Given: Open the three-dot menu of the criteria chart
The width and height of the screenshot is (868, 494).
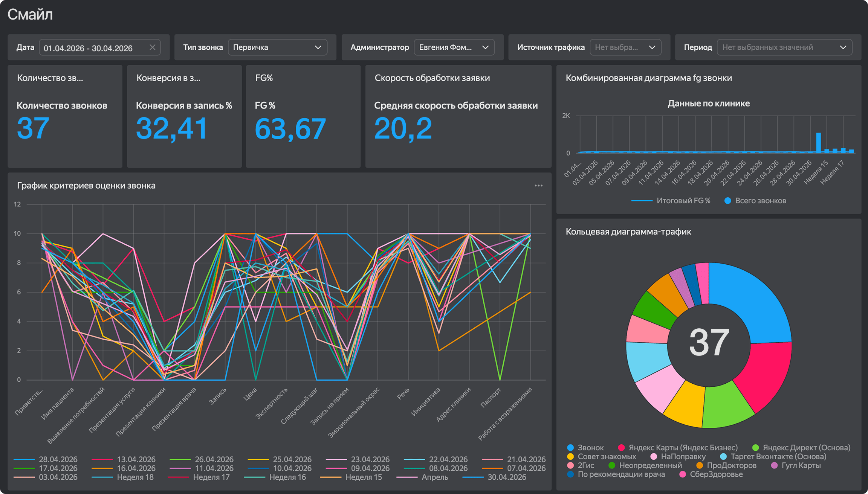Looking at the screenshot, I should (538, 186).
